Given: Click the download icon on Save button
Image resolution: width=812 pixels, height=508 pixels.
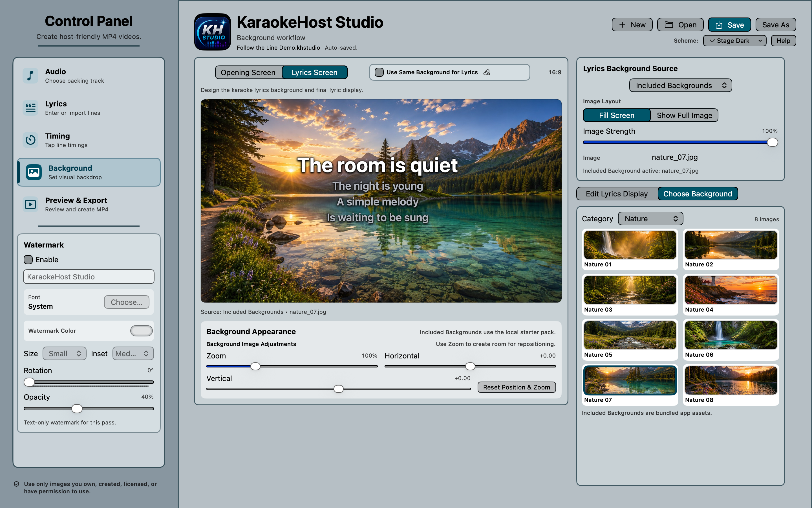Looking at the screenshot, I should coord(719,25).
